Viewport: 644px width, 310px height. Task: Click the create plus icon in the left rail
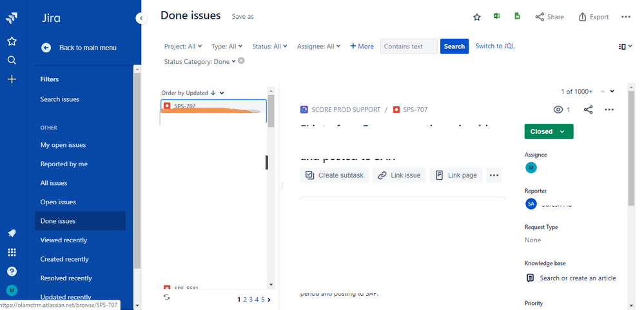(x=12, y=79)
